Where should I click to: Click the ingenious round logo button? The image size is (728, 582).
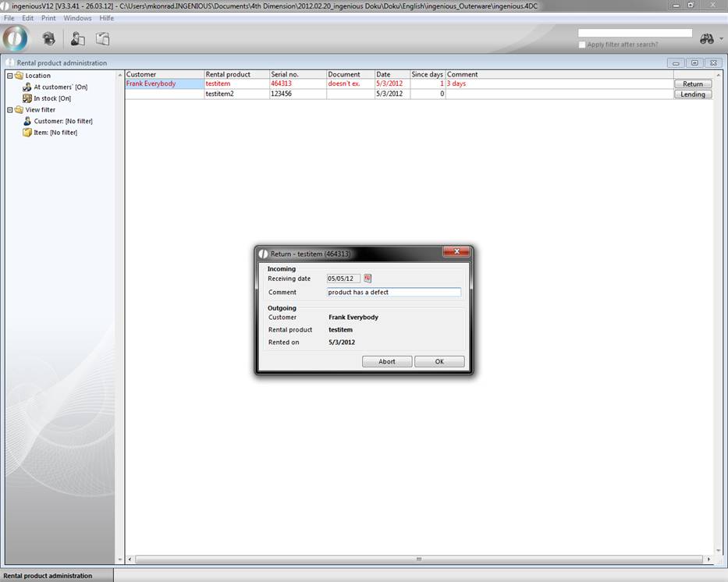click(x=15, y=38)
